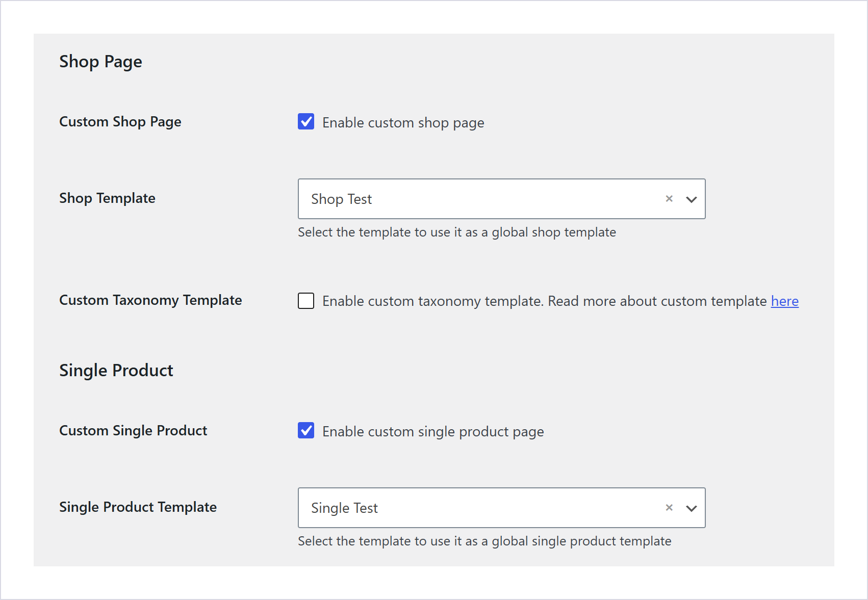This screenshot has height=600, width=868.
Task: Click the 'Shop Page' section heading
Action: coord(100,62)
